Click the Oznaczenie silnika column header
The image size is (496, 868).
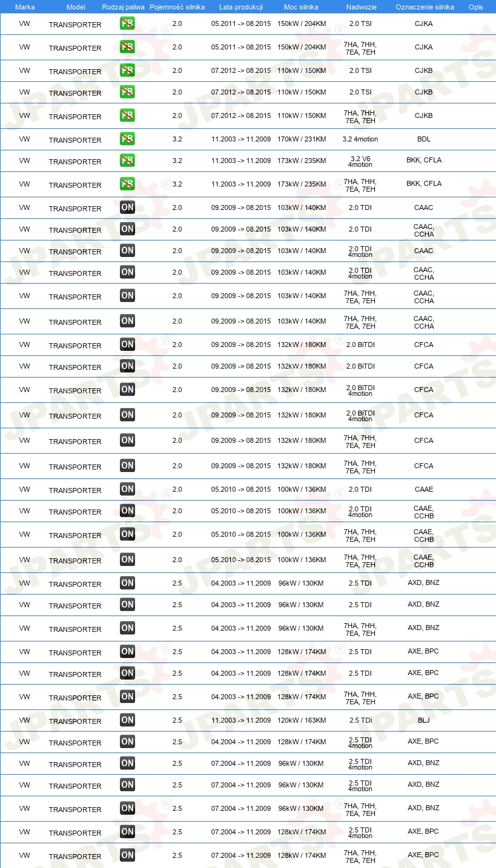point(424,6)
